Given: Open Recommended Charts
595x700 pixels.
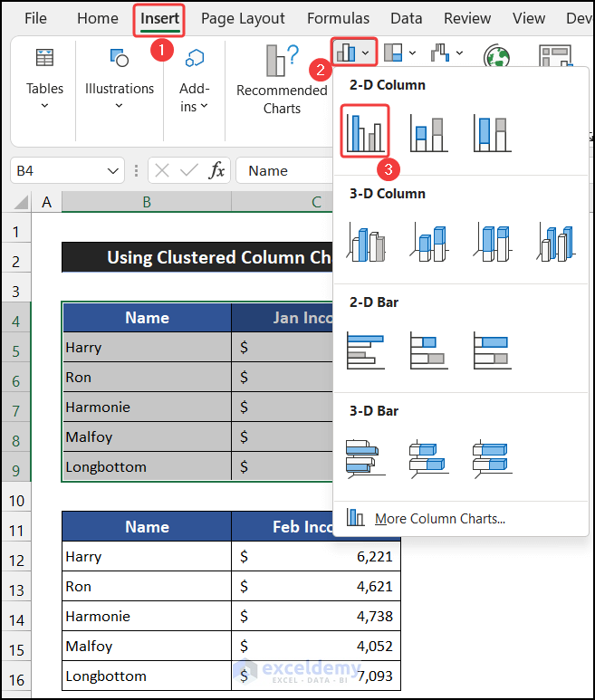Looking at the screenshot, I should pos(282,81).
